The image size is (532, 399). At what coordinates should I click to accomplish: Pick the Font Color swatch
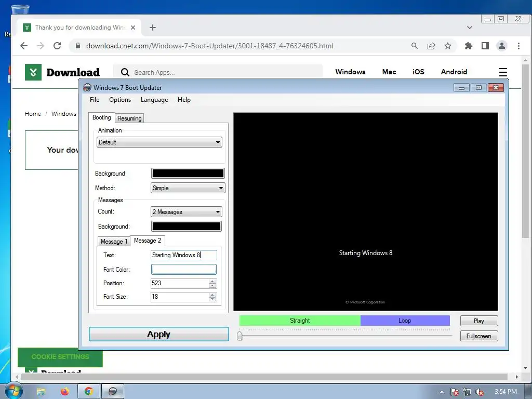coord(183,270)
